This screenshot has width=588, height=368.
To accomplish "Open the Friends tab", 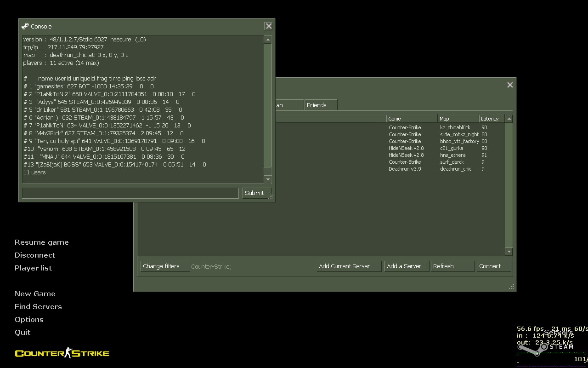I will point(320,105).
